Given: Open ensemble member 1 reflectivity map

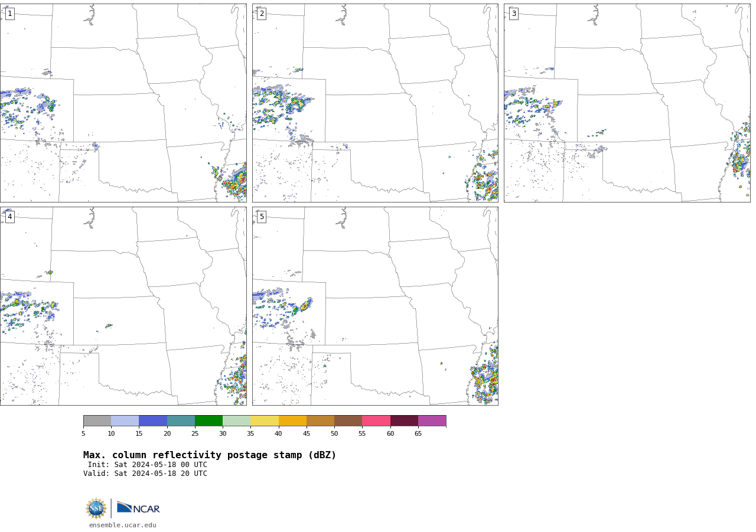Looking at the screenshot, I should click(x=123, y=103).
